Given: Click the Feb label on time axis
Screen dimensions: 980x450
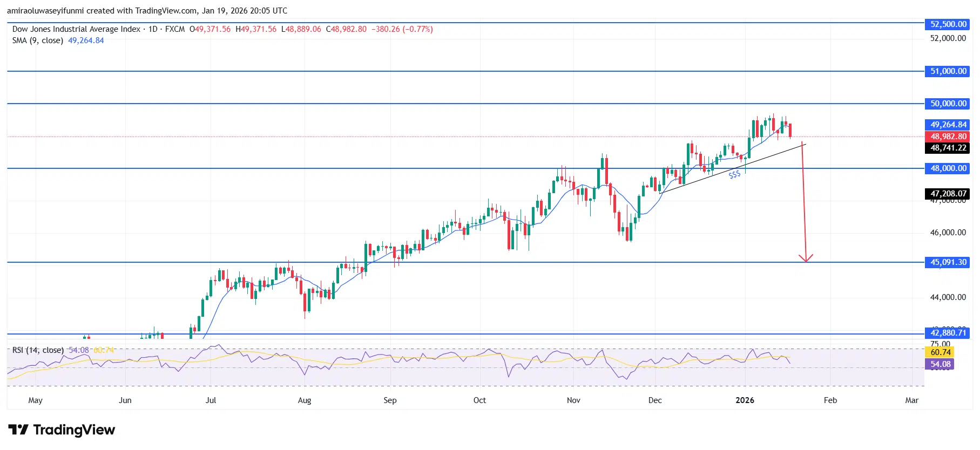Looking at the screenshot, I should (830, 400).
